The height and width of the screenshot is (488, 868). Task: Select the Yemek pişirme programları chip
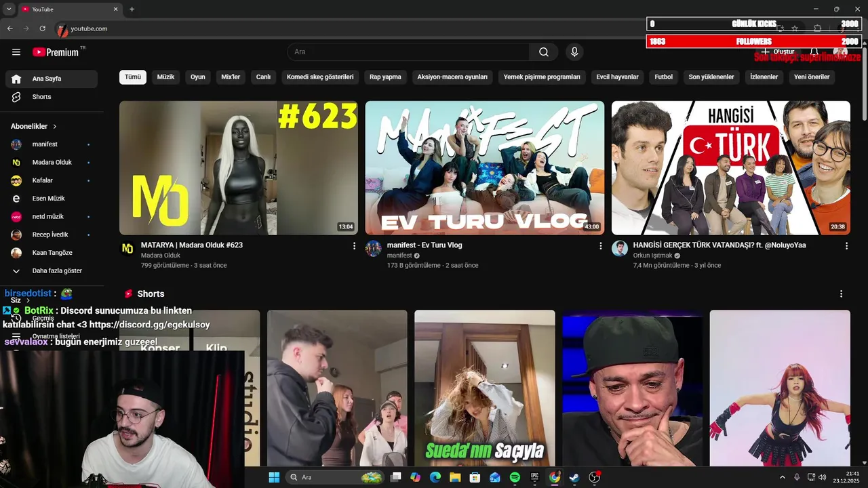(x=542, y=77)
